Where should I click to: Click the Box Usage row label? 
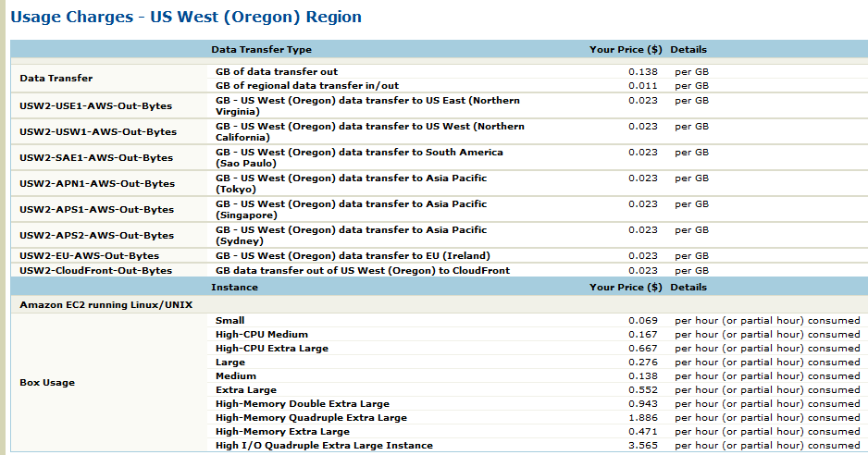(48, 381)
